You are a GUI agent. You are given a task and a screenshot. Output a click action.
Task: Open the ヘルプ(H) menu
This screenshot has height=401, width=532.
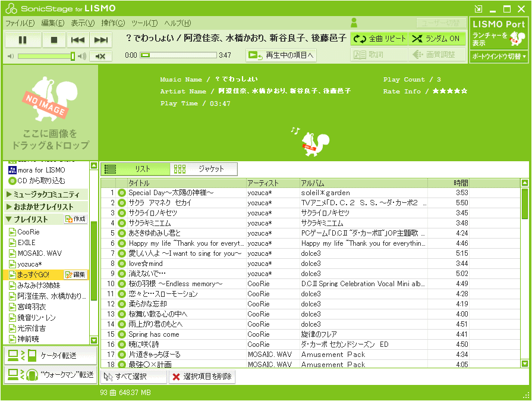point(178,23)
